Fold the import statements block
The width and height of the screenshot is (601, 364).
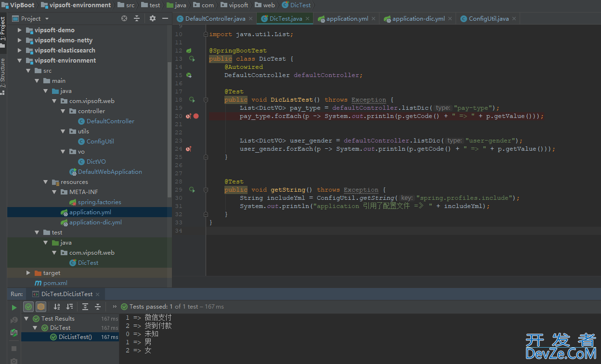coord(206,34)
